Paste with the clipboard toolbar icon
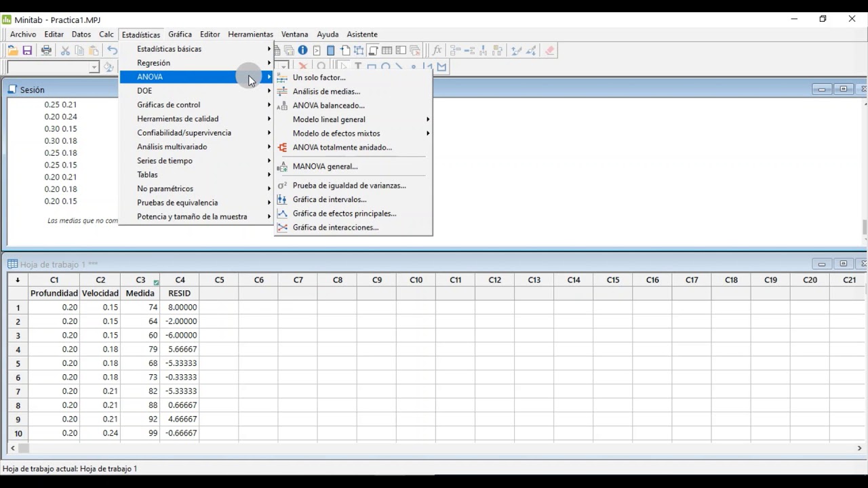868x488 pixels. [94, 51]
